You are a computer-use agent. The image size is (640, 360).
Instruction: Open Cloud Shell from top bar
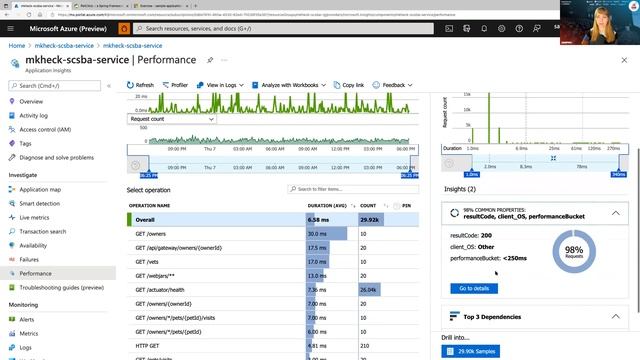(449, 29)
